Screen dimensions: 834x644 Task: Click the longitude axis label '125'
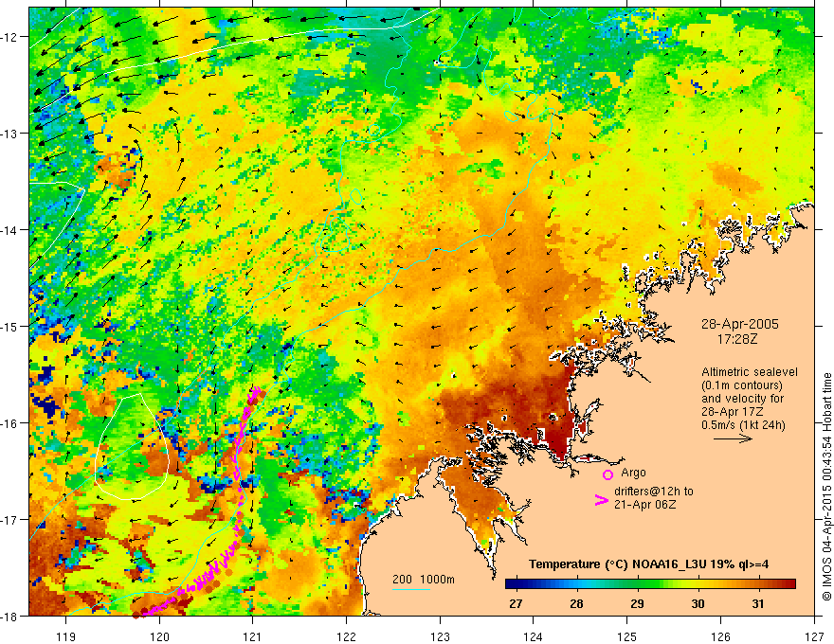[x=627, y=636]
